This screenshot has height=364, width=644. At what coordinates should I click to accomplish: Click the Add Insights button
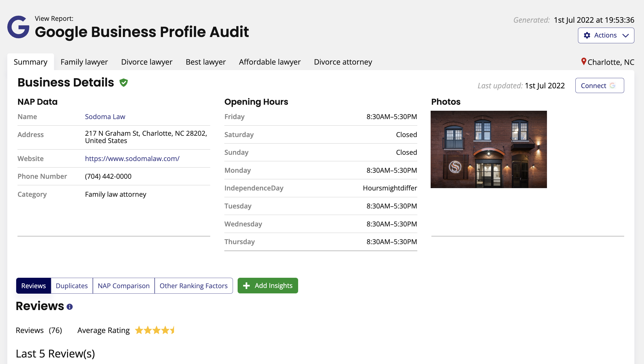[268, 286]
